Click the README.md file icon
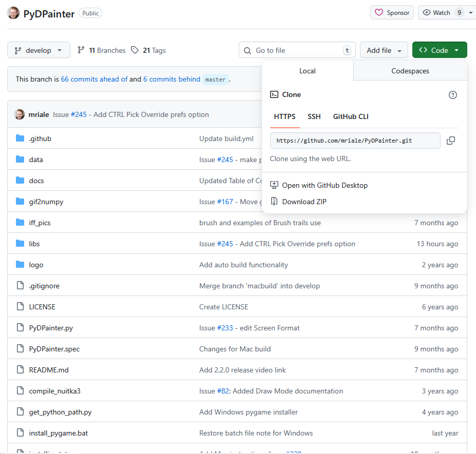The height and width of the screenshot is (454, 476). coord(20,369)
